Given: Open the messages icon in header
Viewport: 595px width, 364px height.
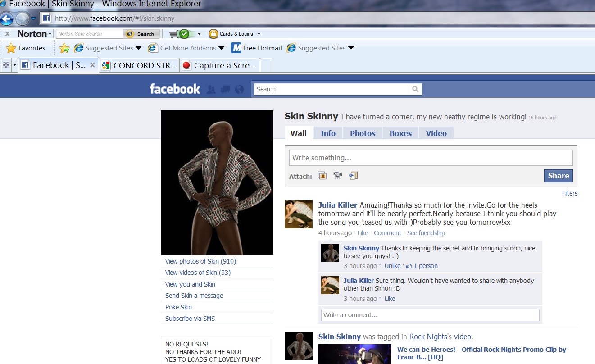Looking at the screenshot, I should point(226,90).
